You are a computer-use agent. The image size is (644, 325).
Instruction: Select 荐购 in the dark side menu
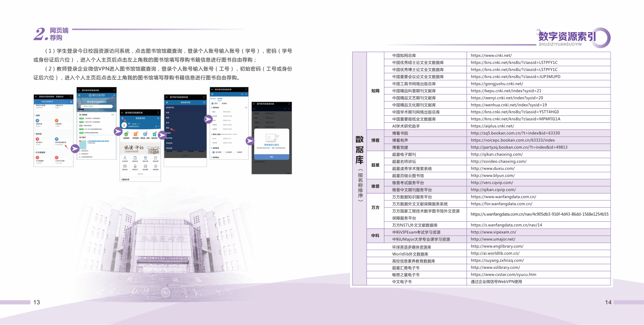[x=168, y=128]
